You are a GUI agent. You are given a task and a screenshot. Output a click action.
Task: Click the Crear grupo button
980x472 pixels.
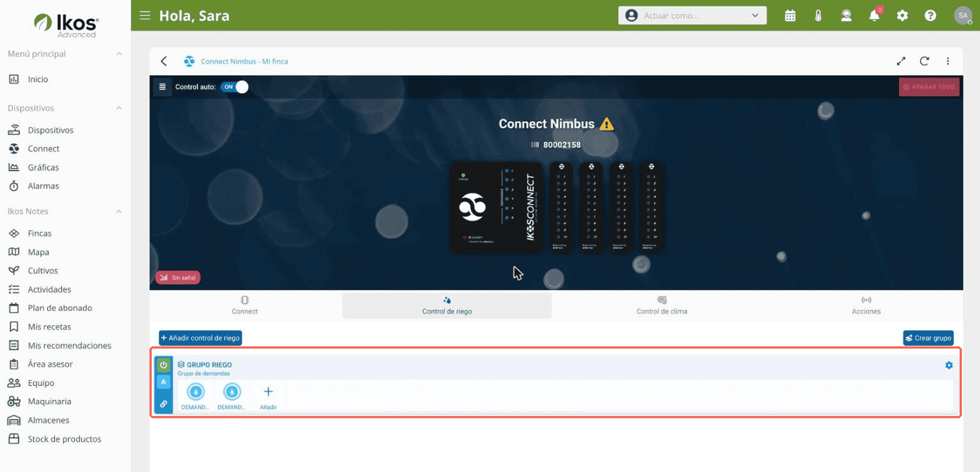click(x=928, y=338)
